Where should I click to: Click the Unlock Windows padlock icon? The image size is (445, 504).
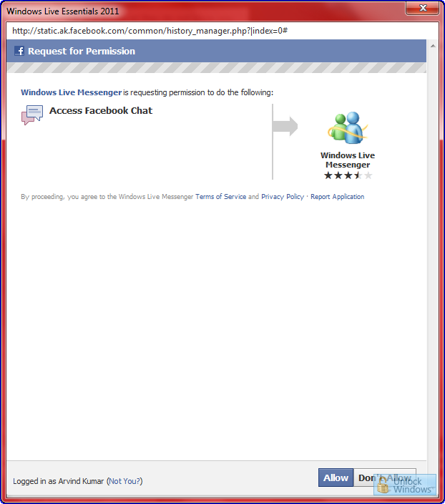pos(383,485)
